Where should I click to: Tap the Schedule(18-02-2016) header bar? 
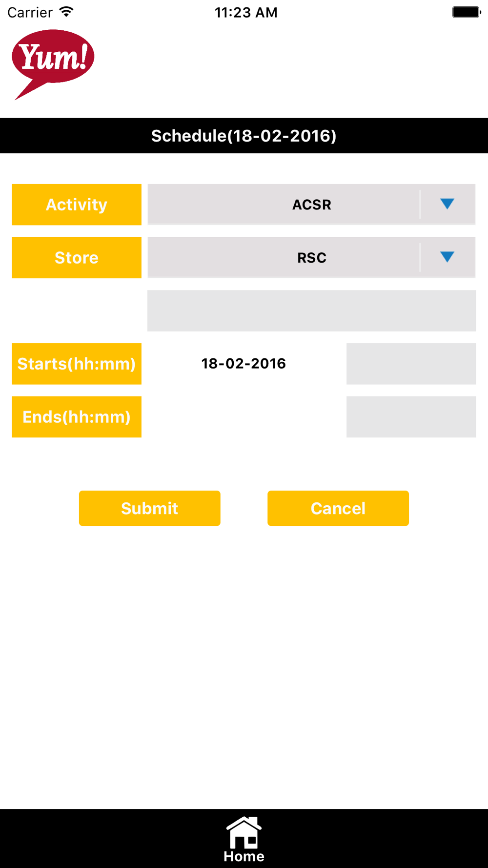click(244, 136)
